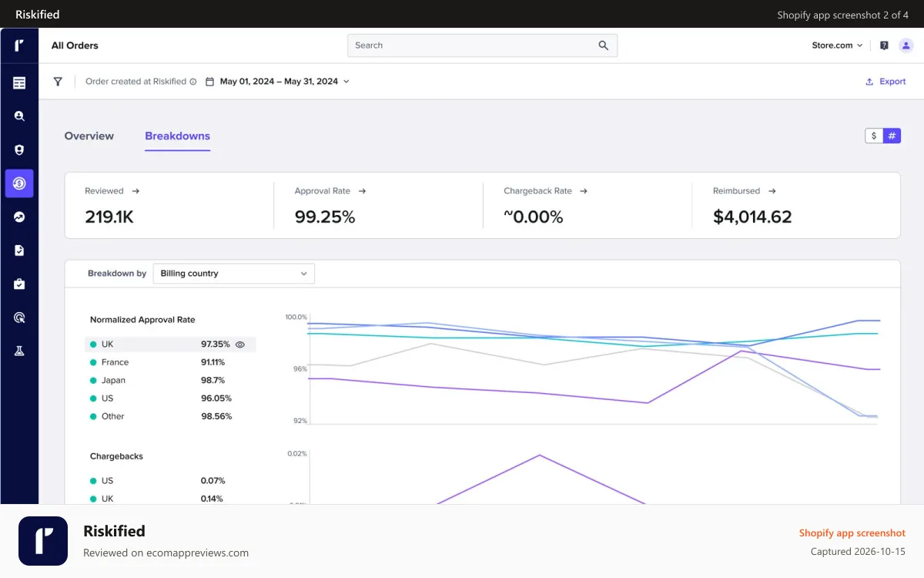Click the Breakdown by label
The image size is (924, 578).
point(117,274)
